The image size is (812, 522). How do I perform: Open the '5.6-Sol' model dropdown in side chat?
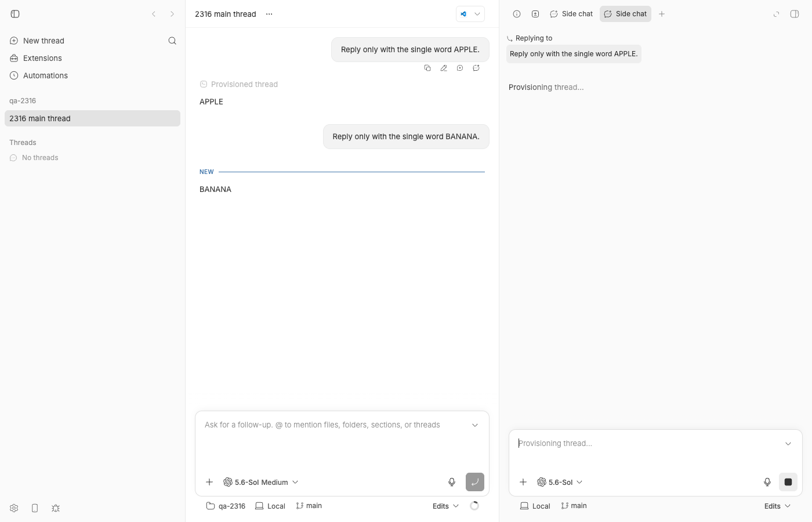[560, 482]
